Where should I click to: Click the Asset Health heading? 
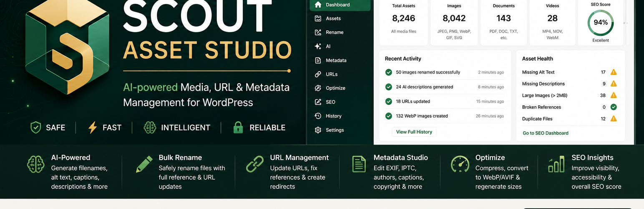pyautogui.click(x=538, y=59)
